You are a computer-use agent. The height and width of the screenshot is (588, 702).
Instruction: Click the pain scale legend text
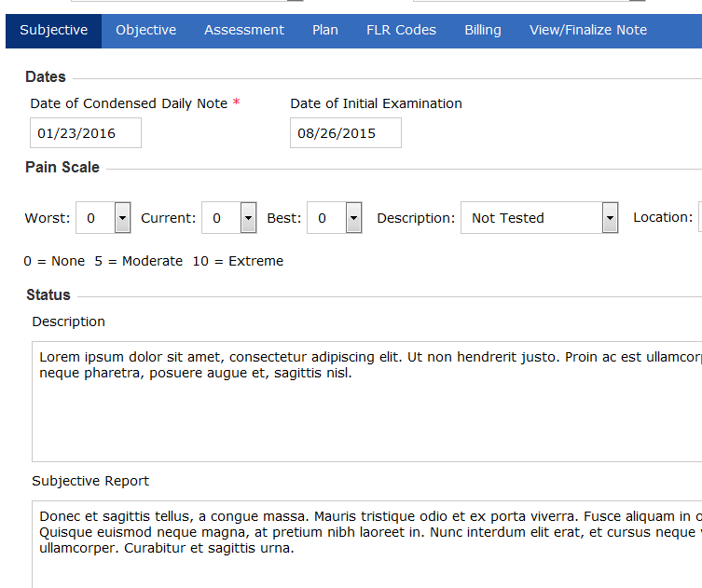coord(154,262)
